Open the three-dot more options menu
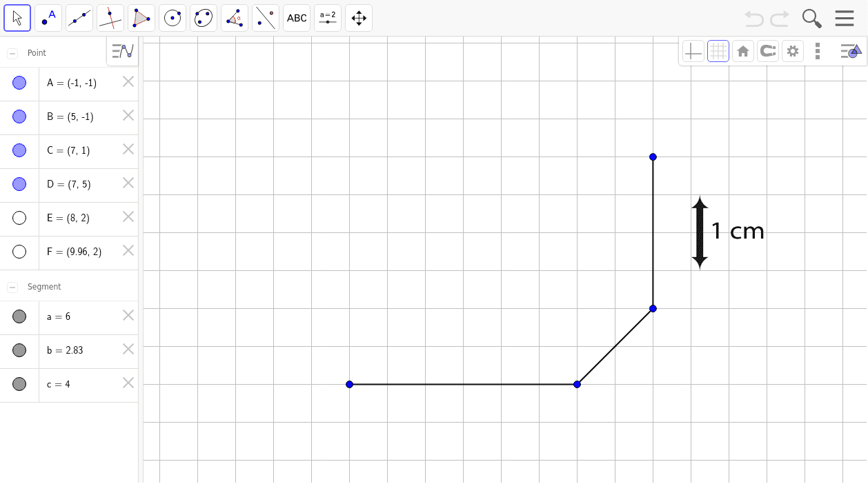Image resolution: width=868 pixels, height=484 pixels. click(x=818, y=51)
